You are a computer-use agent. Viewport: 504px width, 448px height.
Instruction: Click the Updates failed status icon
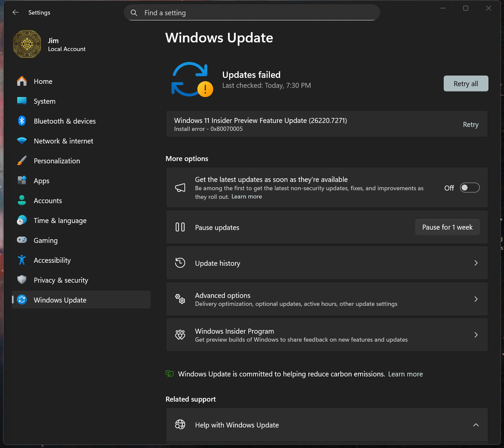(x=192, y=80)
